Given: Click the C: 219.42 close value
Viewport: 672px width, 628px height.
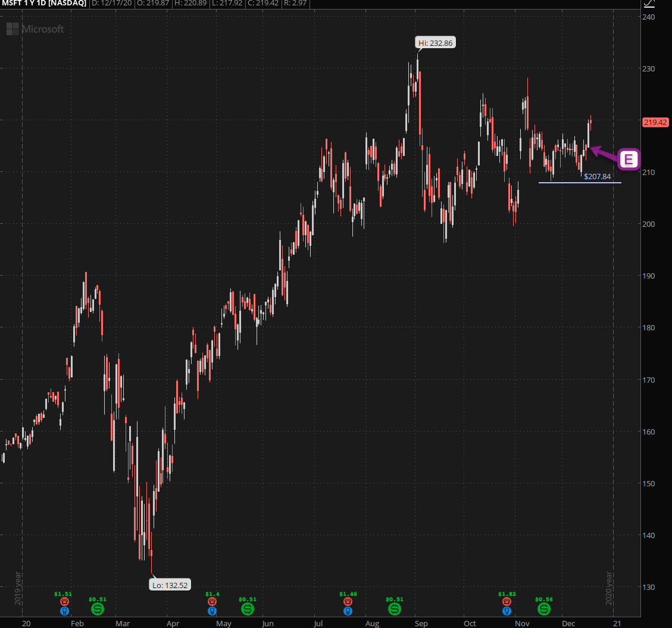Looking at the screenshot, I should pos(263,4).
